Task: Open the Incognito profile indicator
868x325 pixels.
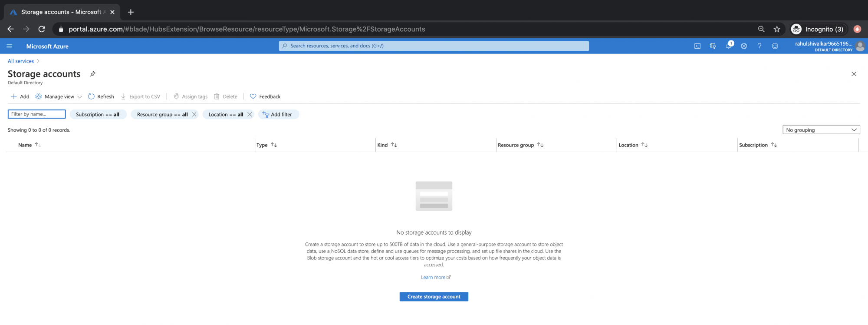Action: coord(818,29)
